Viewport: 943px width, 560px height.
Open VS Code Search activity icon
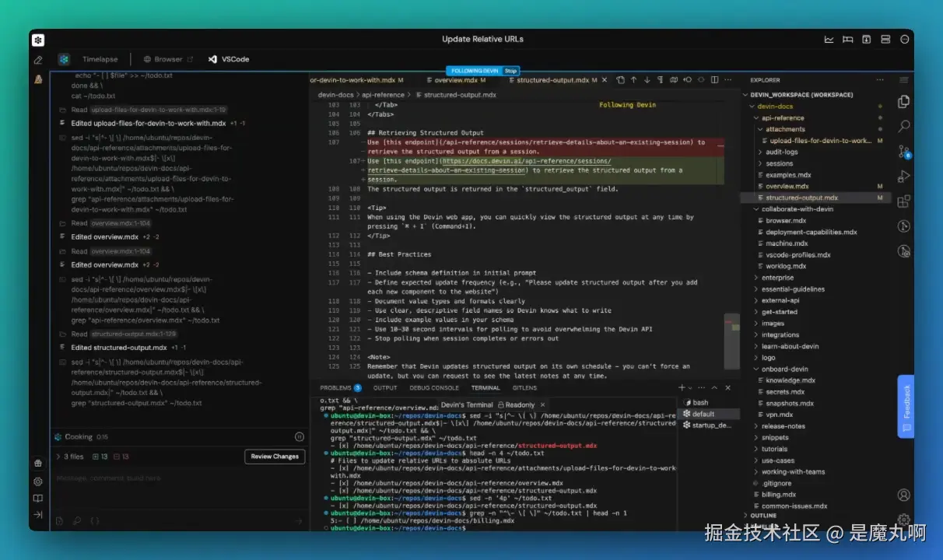(x=903, y=126)
